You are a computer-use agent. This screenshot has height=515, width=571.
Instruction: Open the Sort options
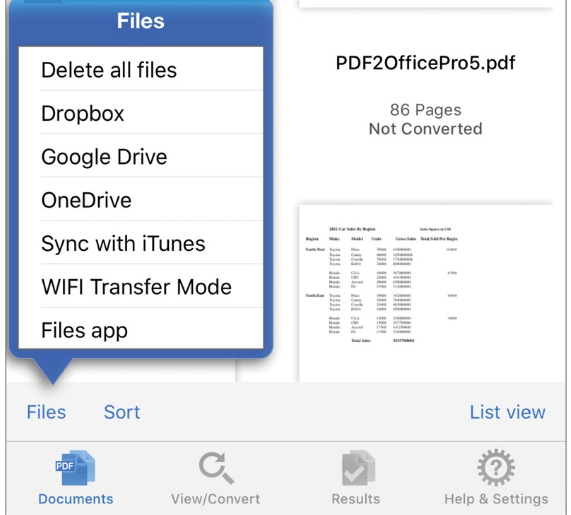click(x=122, y=412)
